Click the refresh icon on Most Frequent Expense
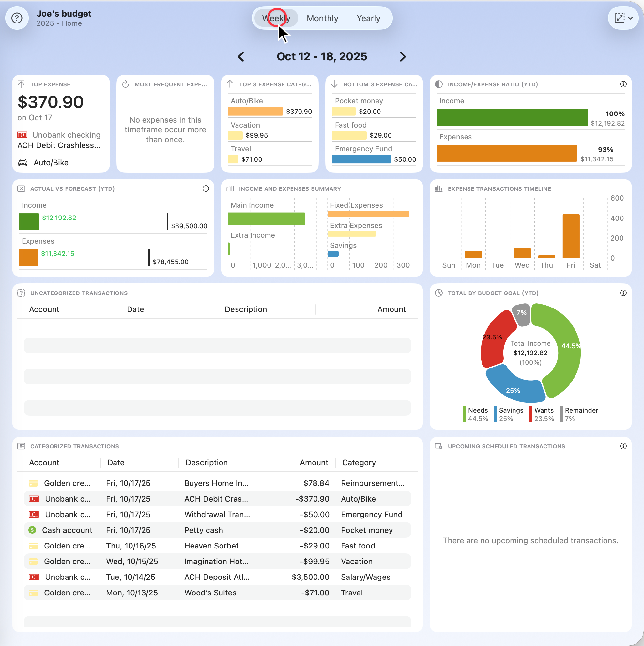This screenshot has width=644, height=646. [x=126, y=84]
